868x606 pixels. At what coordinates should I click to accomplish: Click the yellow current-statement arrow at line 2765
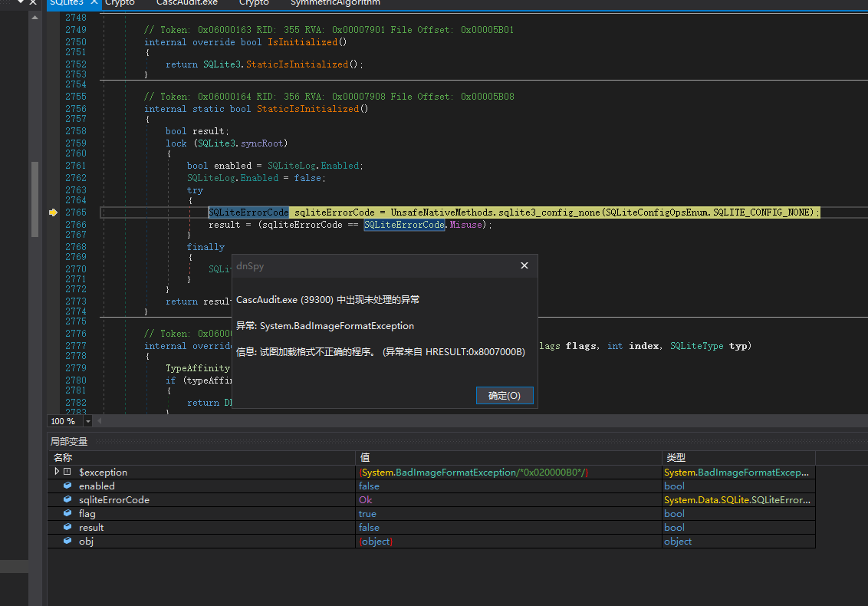pyautogui.click(x=53, y=212)
